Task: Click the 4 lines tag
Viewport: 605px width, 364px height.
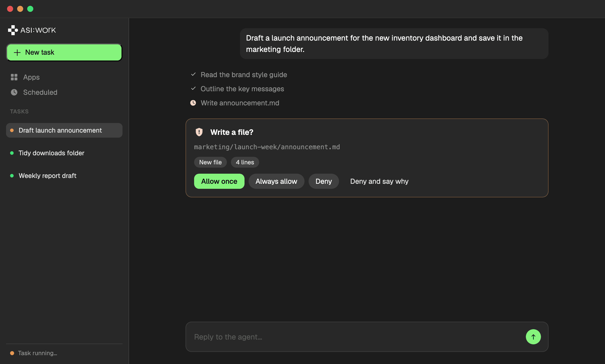Action: (245, 162)
